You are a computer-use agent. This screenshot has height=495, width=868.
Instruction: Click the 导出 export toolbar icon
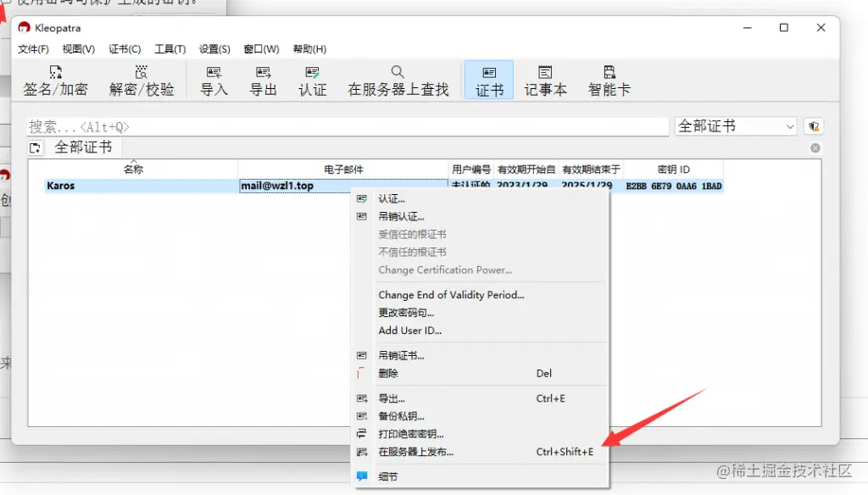point(263,72)
